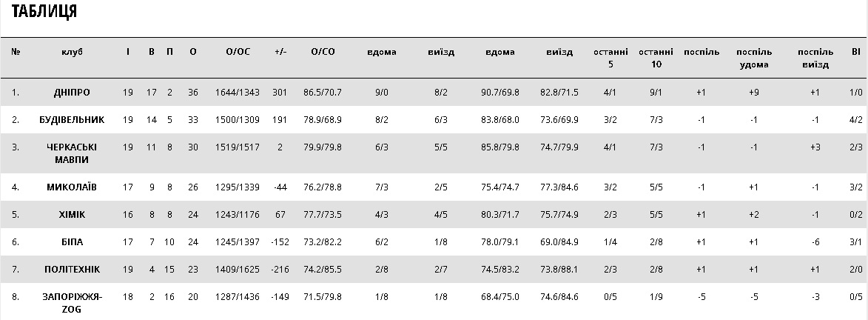Open the ПОЛІТЕХНІК club link
868x320 pixels.
click(x=73, y=270)
